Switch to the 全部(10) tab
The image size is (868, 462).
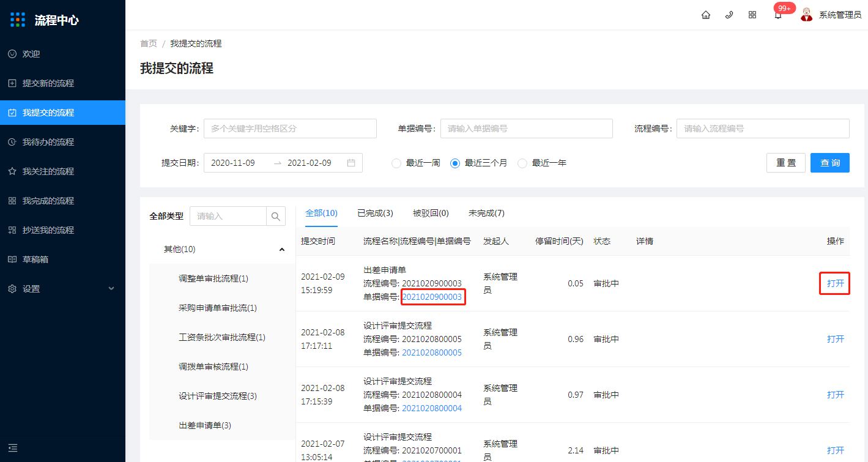pos(321,213)
